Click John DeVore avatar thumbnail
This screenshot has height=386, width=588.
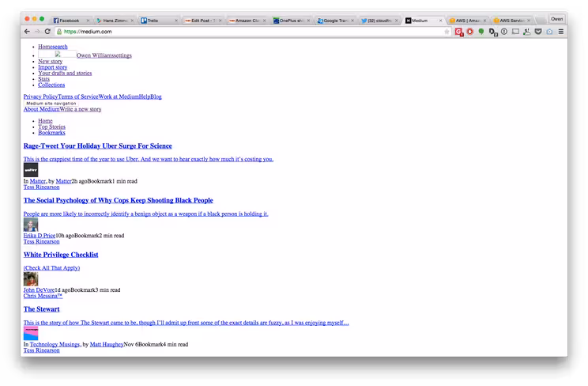pos(31,279)
